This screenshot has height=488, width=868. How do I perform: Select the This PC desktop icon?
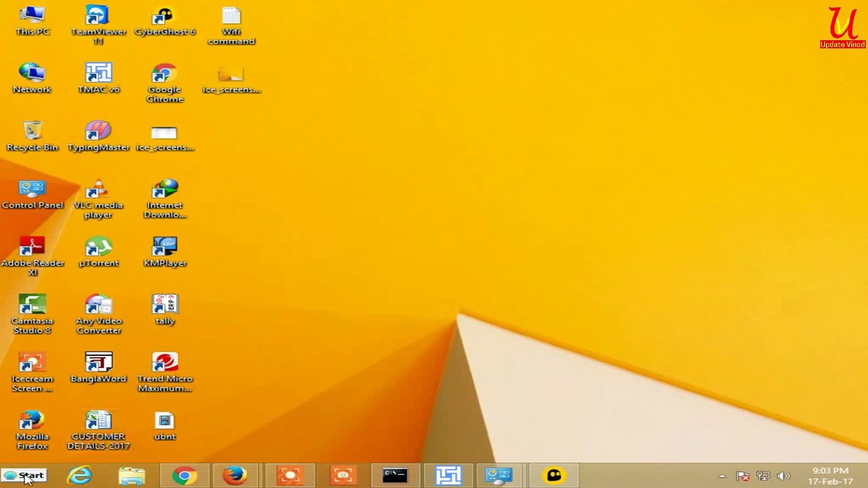point(32,21)
